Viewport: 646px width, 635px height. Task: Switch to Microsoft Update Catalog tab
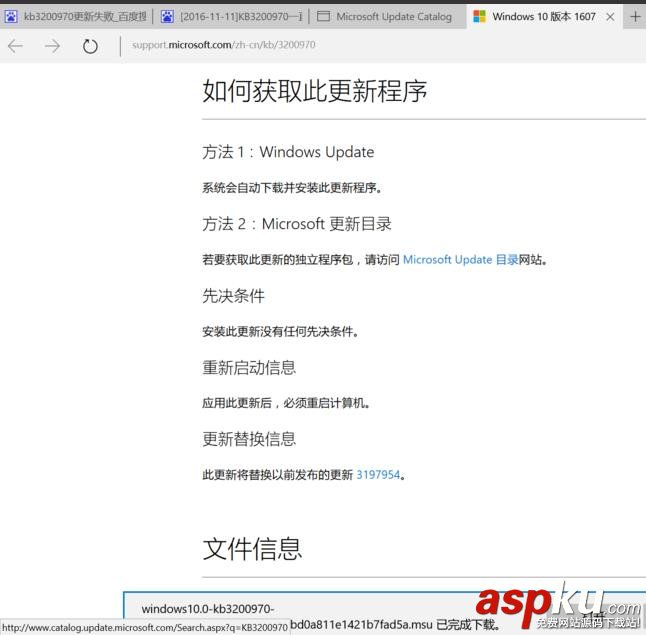click(x=387, y=16)
